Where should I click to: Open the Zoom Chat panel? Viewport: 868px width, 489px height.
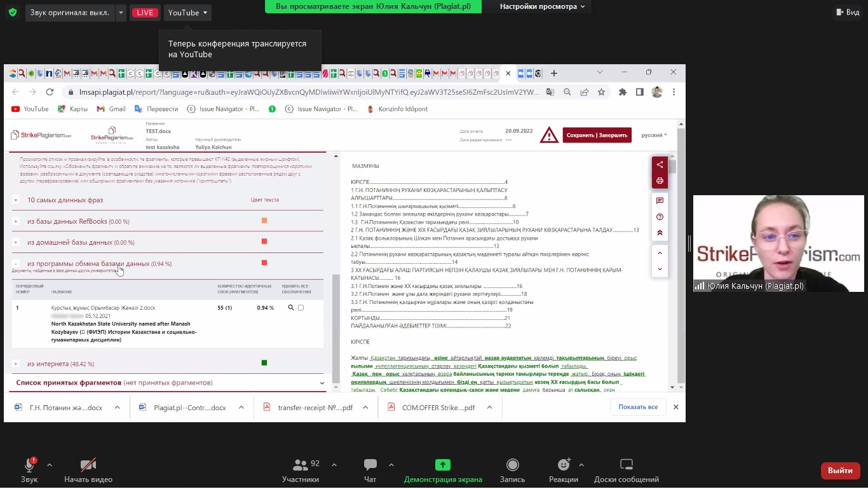pyautogui.click(x=370, y=471)
